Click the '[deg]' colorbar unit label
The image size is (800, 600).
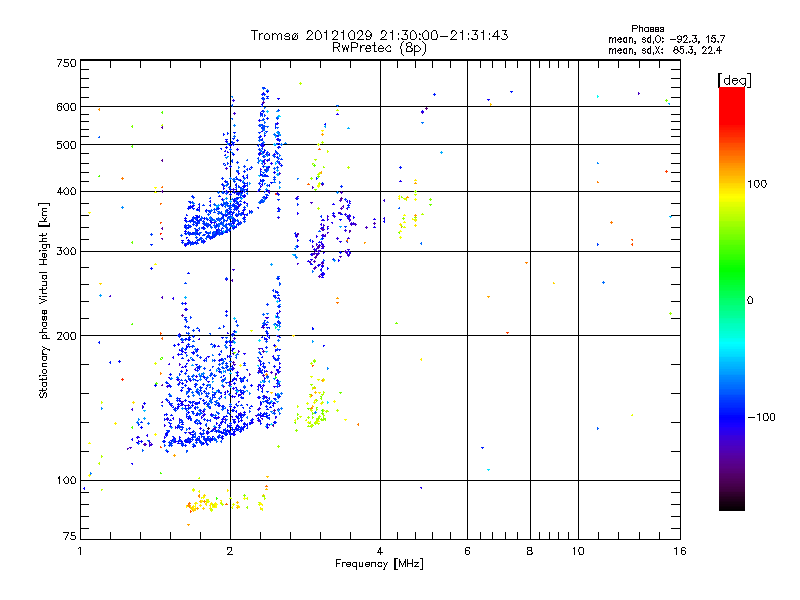pos(734,80)
